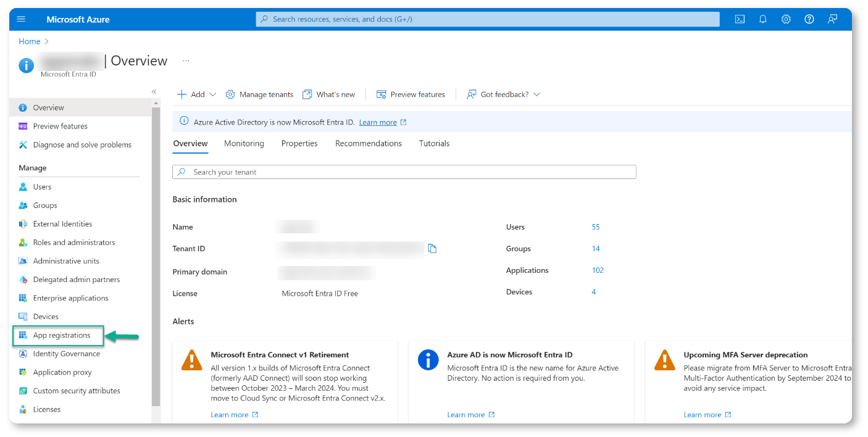
Task: Click the External Identities icon
Action: click(23, 224)
